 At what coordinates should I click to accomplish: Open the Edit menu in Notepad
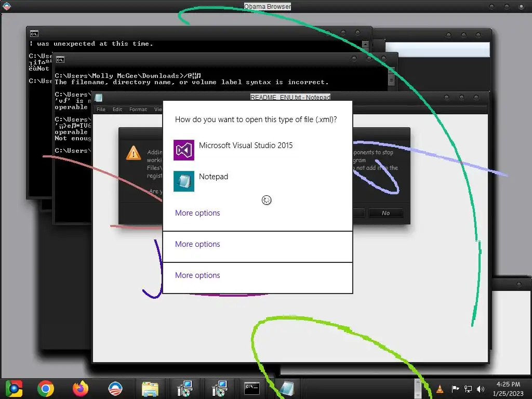tap(117, 109)
